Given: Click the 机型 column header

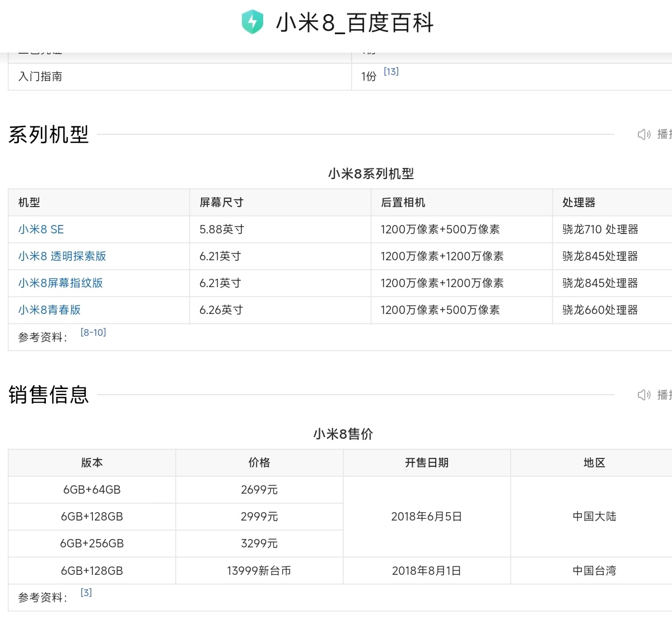Looking at the screenshot, I should [29, 203].
